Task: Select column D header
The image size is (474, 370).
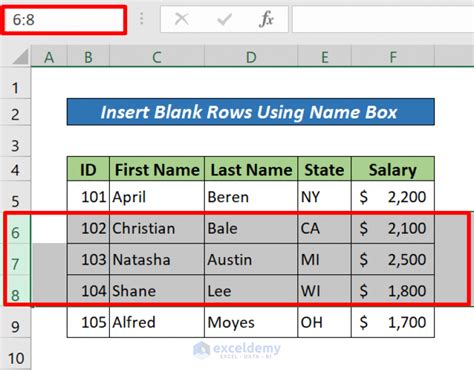Action: [x=251, y=57]
